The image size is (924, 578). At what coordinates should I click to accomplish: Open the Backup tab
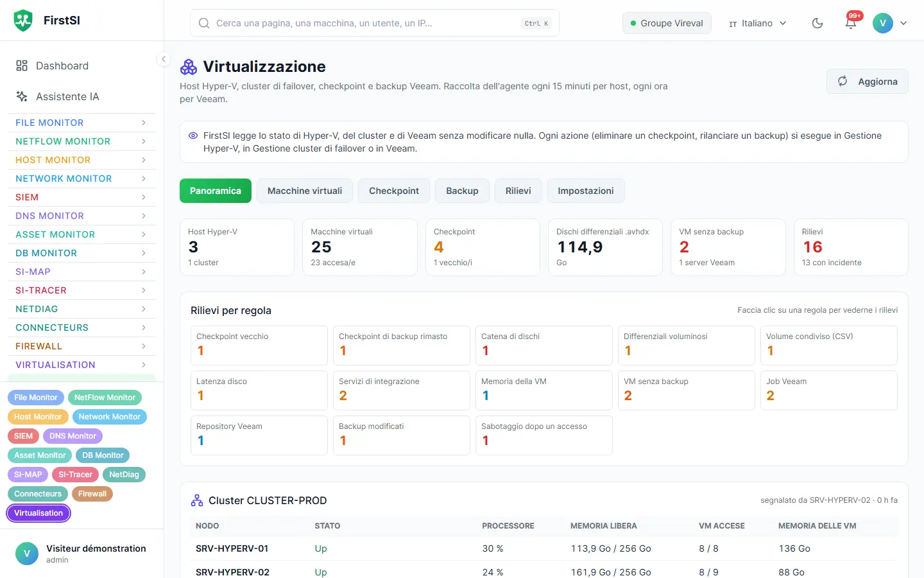pyautogui.click(x=462, y=191)
